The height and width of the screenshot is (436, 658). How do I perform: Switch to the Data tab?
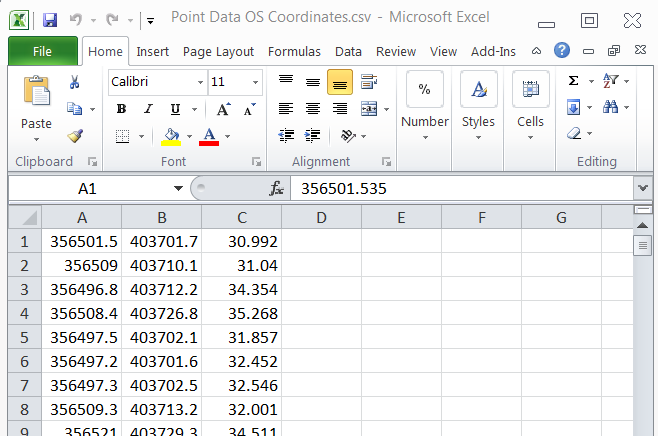click(348, 52)
